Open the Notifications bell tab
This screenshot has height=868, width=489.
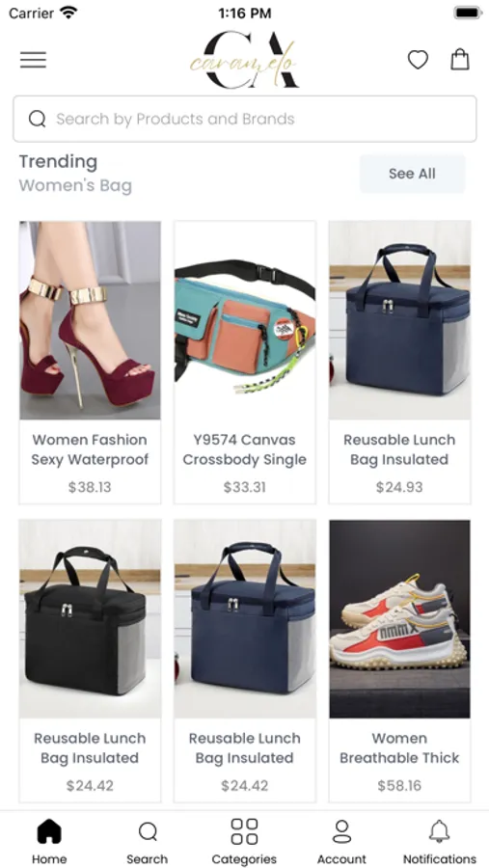[x=439, y=841]
